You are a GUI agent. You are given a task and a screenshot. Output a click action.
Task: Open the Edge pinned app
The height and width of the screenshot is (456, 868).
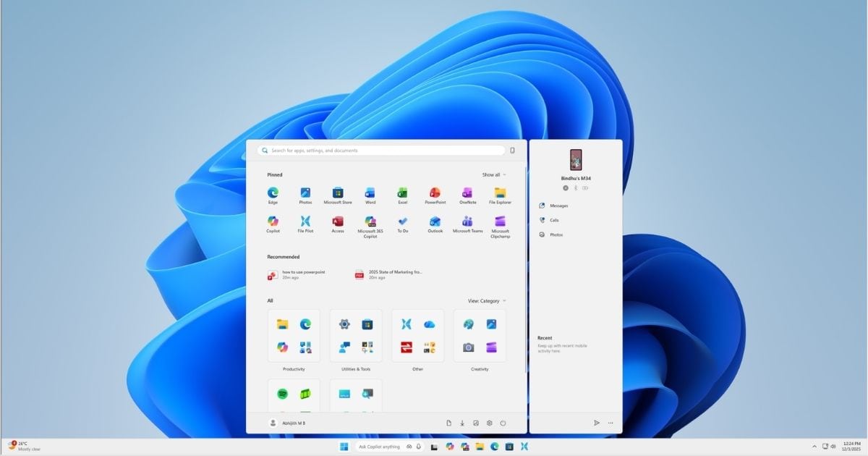(273, 195)
